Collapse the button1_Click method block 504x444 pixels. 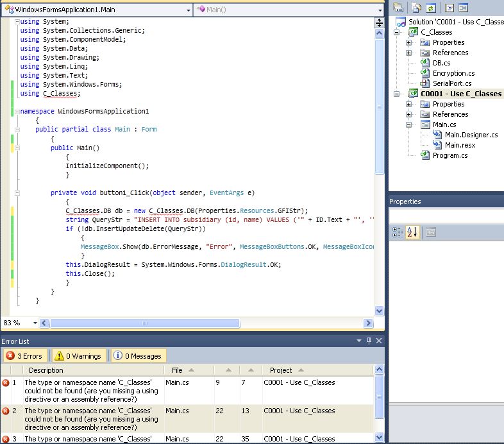coord(17,193)
